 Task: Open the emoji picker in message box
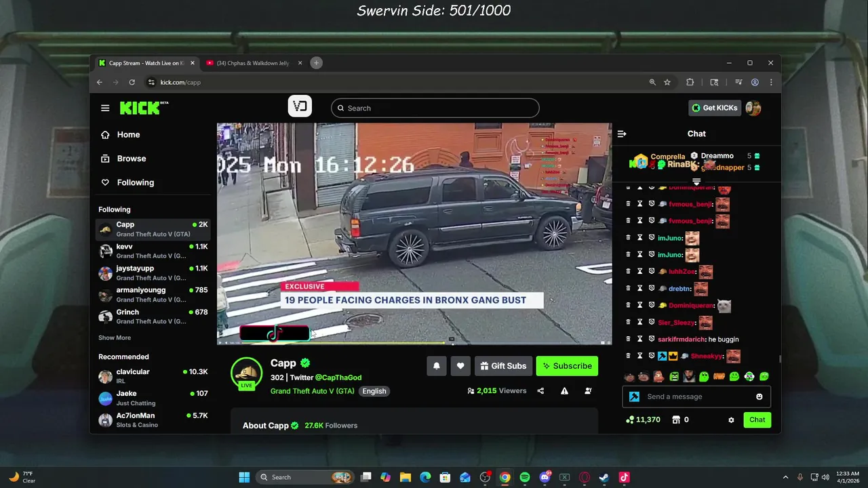click(x=759, y=396)
